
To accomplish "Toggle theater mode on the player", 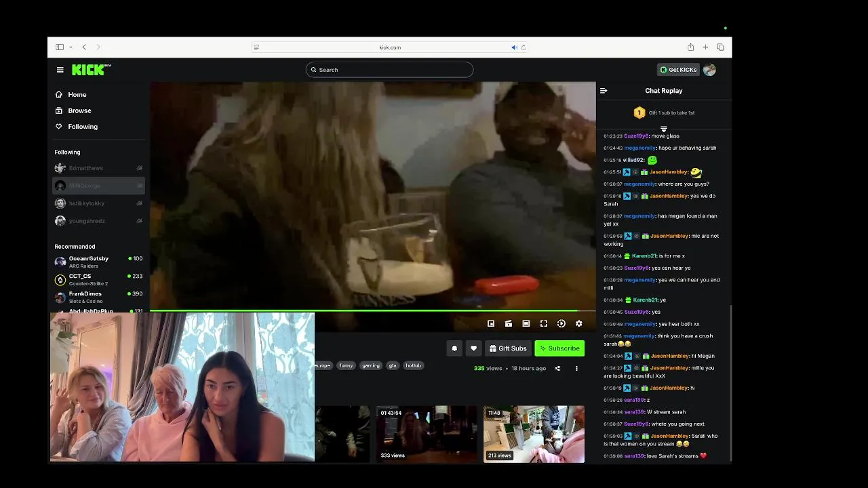I will coord(526,324).
